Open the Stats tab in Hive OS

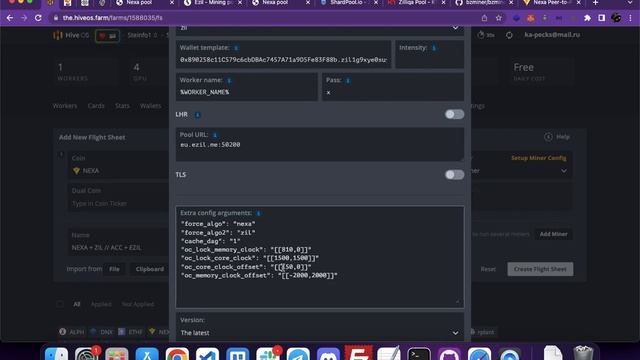click(122, 106)
